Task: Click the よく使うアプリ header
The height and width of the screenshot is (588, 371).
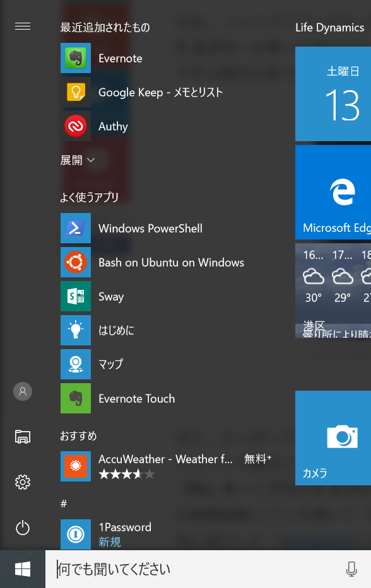Action: point(90,197)
